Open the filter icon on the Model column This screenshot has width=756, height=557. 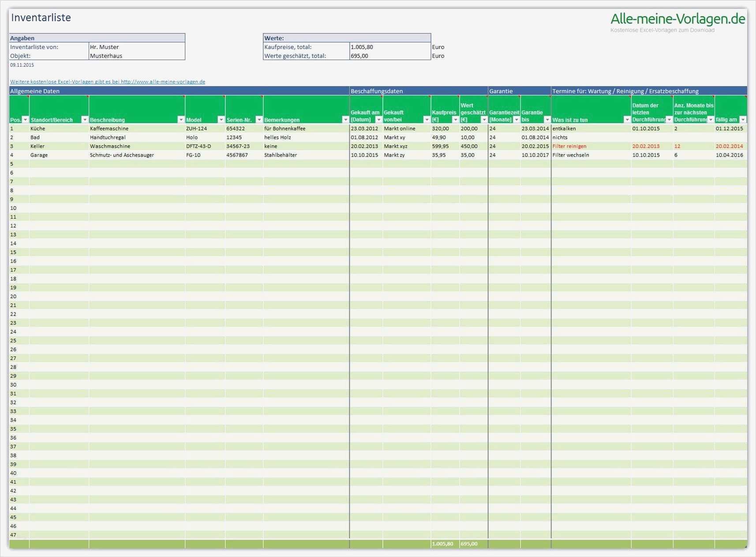pyautogui.click(x=221, y=119)
